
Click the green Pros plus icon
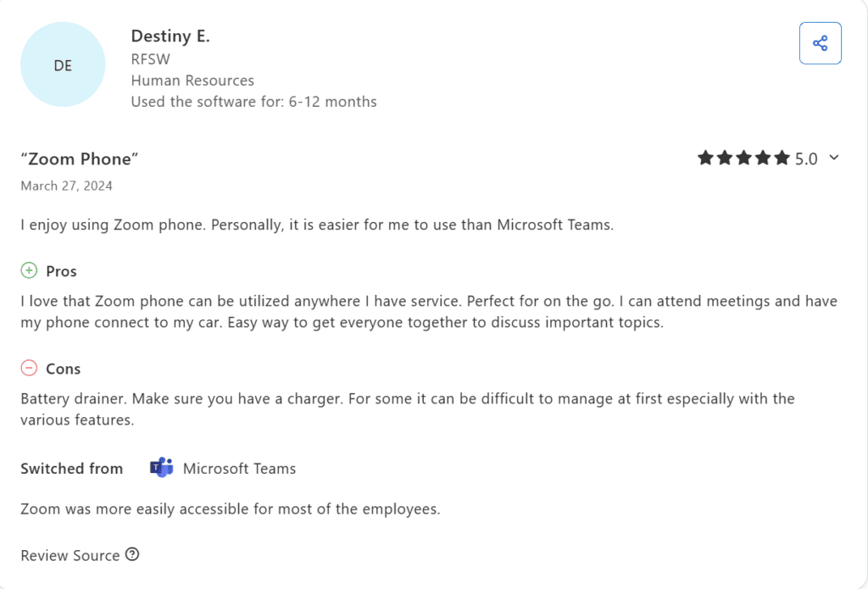click(29, 270)
